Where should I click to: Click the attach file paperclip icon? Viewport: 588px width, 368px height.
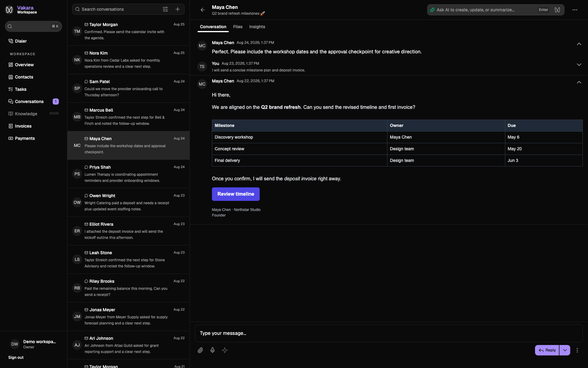[x=200, y=350]
